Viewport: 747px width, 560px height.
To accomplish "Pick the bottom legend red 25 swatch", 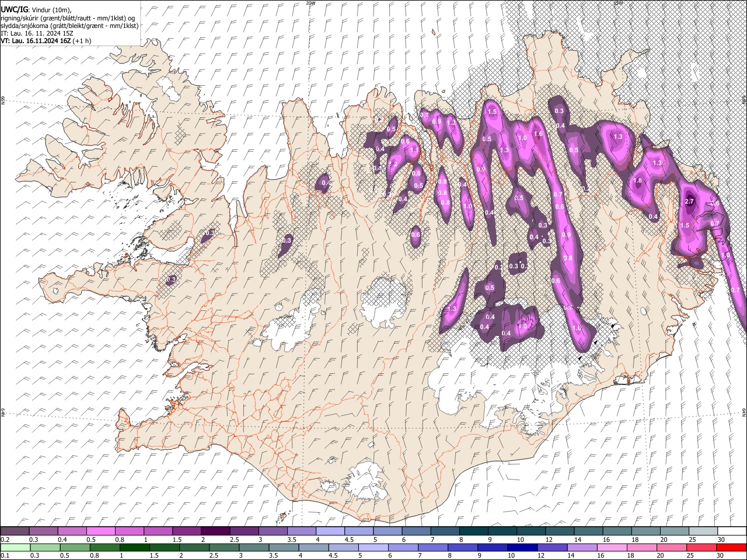I will tap(701, 547).
